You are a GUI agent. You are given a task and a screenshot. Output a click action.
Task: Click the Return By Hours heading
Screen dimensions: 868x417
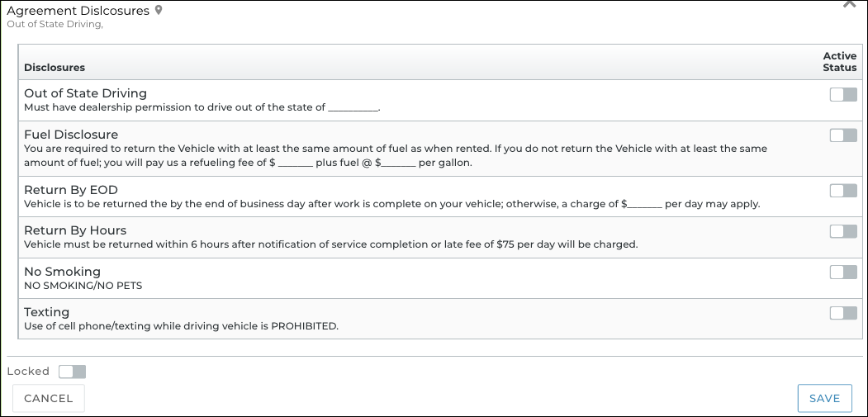coord(75,230)
